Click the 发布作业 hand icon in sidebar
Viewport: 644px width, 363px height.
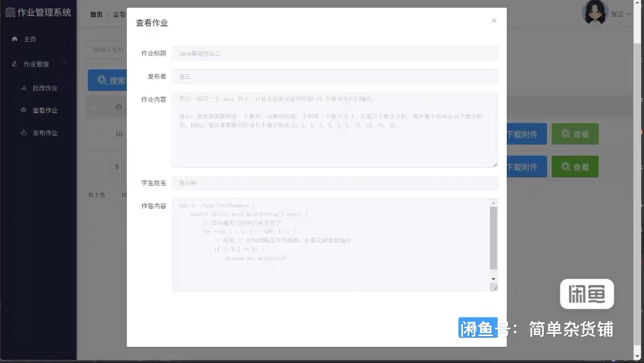pos(24,133)
